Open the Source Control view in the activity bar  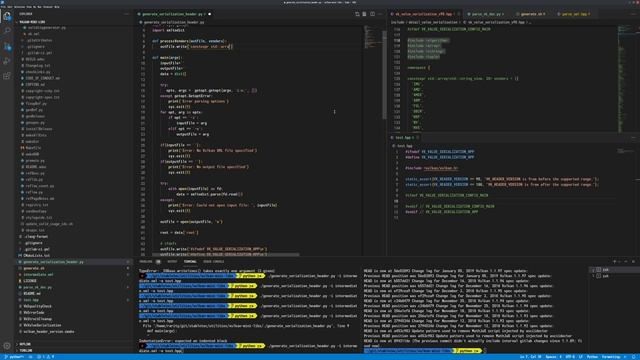7,46
